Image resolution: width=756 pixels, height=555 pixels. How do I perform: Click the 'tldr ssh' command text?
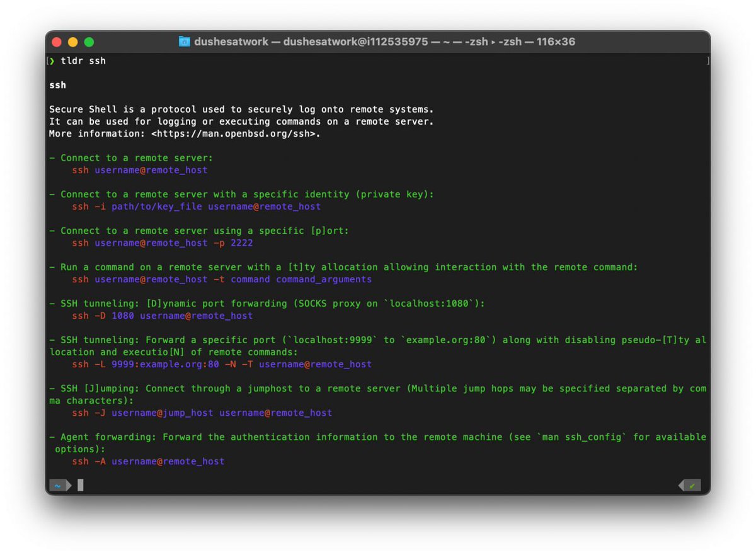pyautogui.click(x=83, y=61)
